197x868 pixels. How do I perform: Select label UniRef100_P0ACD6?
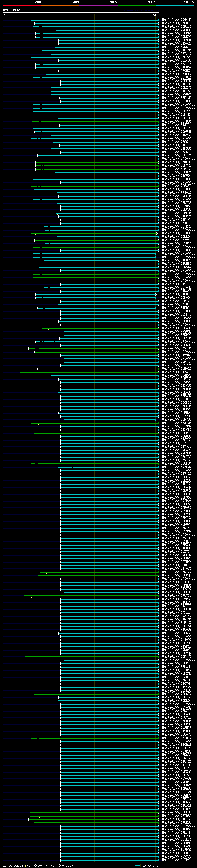coord(176,494)
